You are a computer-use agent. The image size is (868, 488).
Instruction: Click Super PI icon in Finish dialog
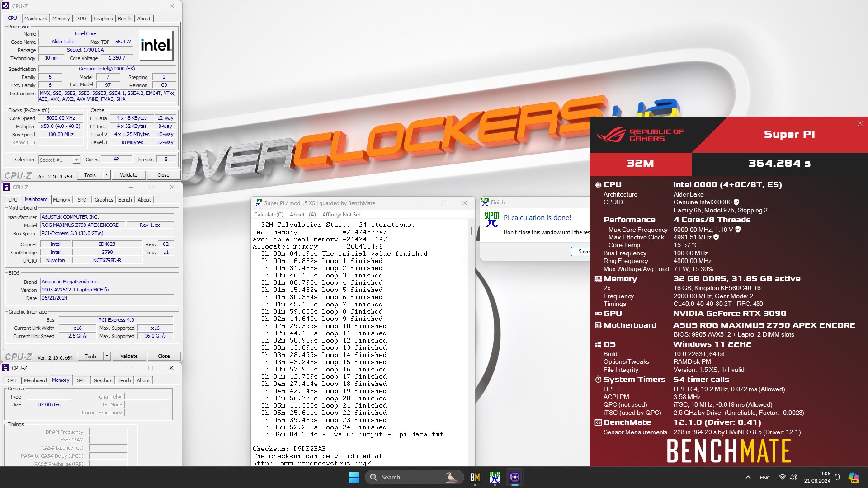pyautogui.click(x=491, y=219)
